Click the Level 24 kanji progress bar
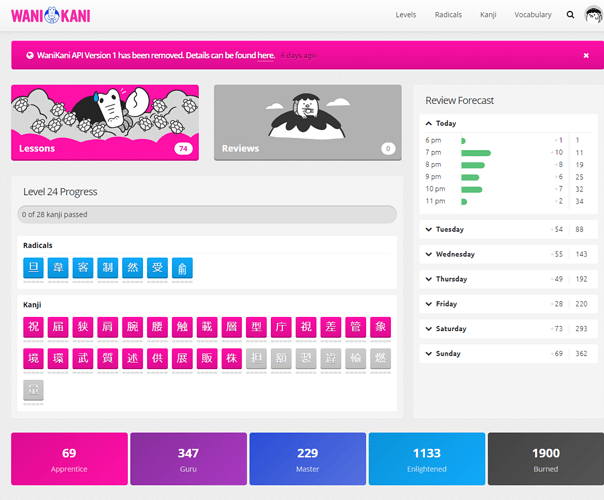This screenshot has height=500, width=604. pos(207,214)
